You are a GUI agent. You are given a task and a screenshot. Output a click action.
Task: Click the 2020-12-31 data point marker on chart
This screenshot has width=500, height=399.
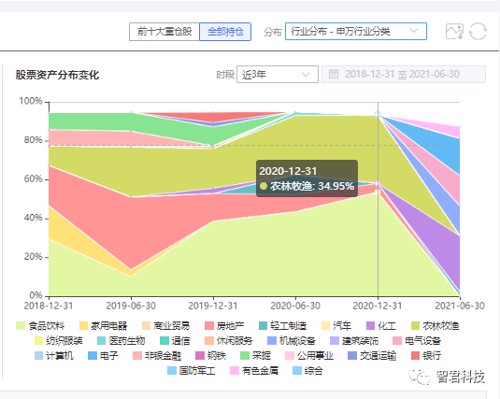[x=378, y=115]
